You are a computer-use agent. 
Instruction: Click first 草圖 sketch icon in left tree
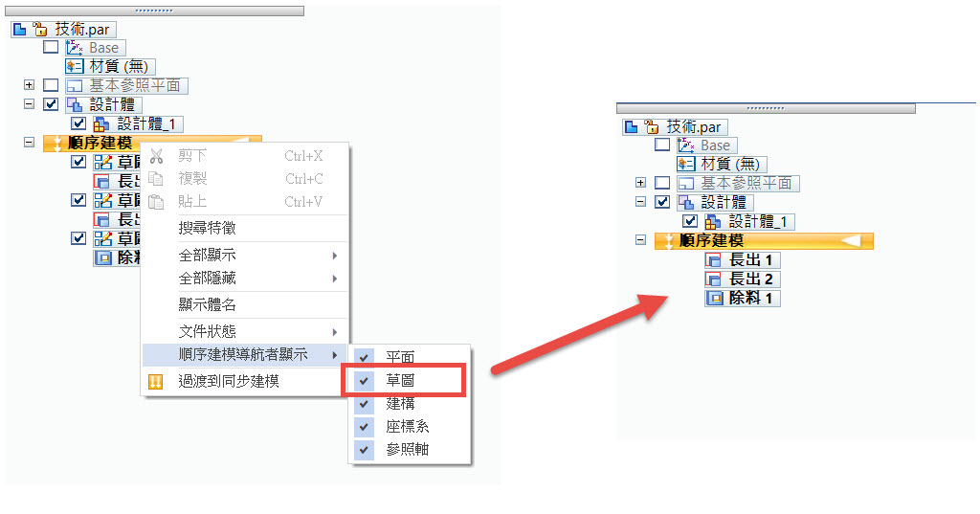coord(102,163)
